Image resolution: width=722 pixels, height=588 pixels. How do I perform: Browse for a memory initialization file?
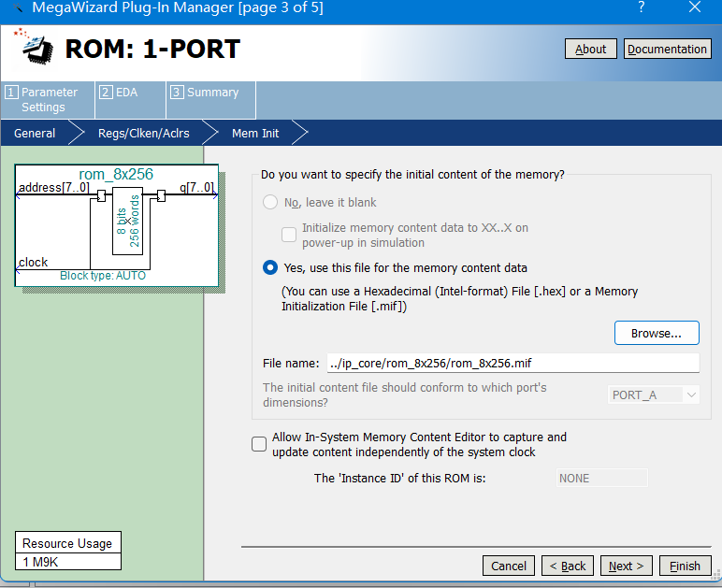[x=657, y=333]
